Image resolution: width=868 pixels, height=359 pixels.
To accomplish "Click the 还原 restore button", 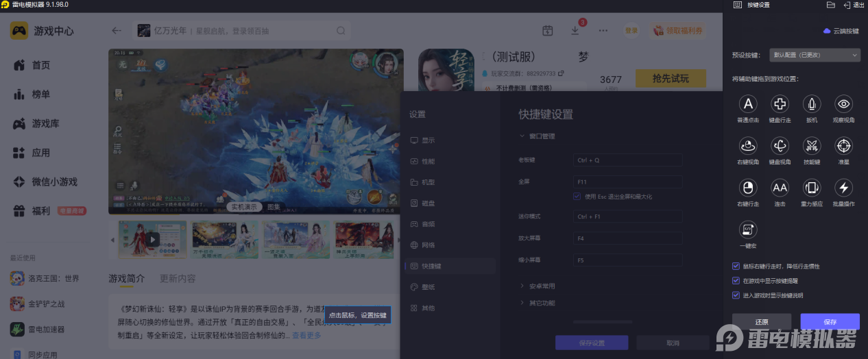I will (762, 321).
